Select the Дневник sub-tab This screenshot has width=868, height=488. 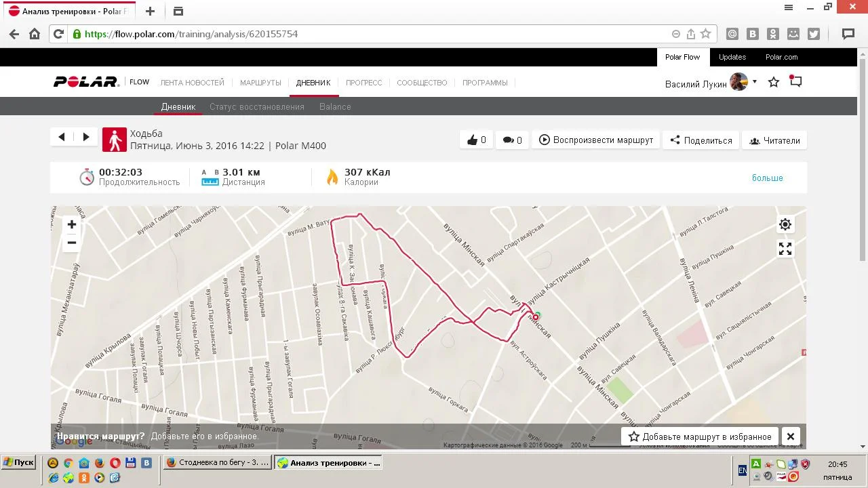(x=178, y=106)
